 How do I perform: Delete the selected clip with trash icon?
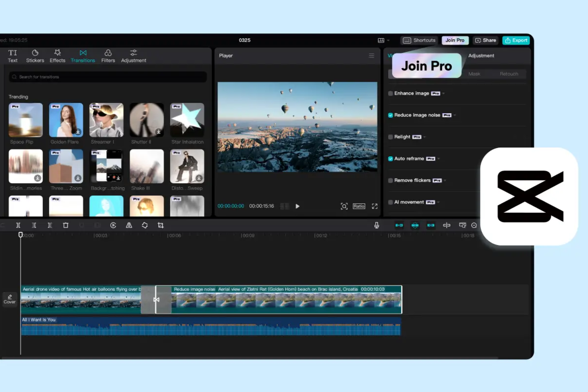66,225
